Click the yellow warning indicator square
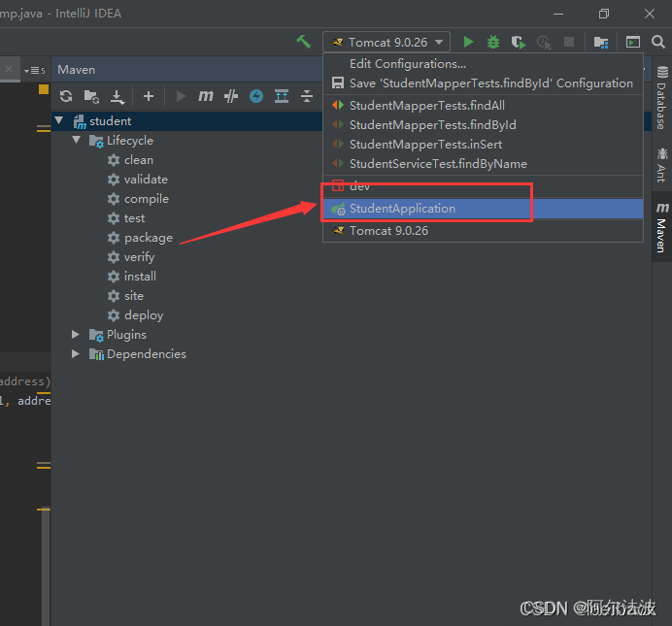 tap(44, 89)
